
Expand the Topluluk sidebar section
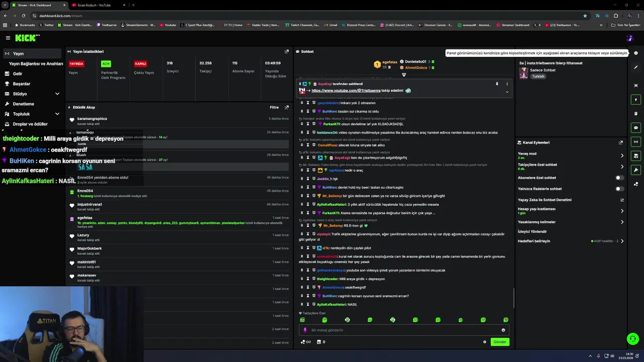coord(57,114)
